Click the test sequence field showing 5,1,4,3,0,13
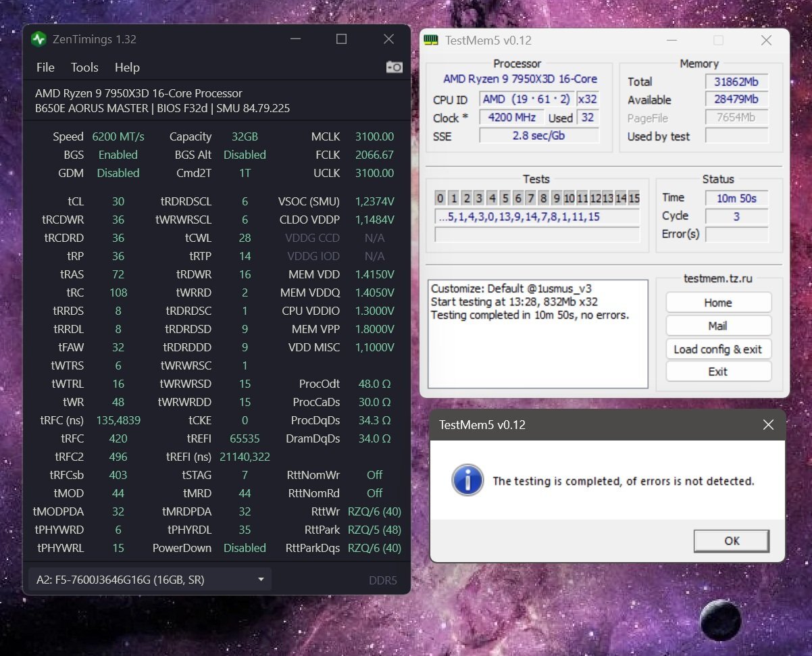812x656 pixels. coord(537,217)
